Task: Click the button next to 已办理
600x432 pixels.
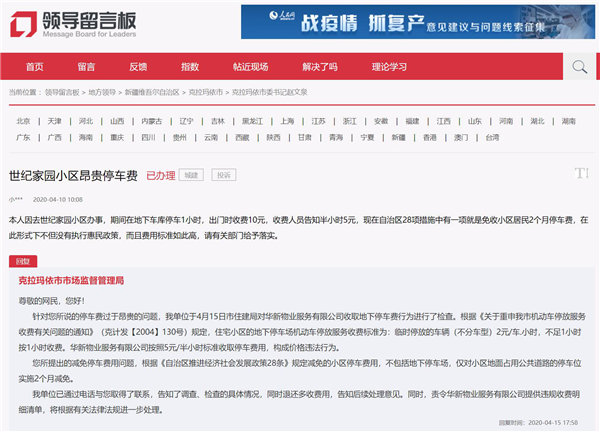Action: pyautogui.click(x=192, y=174)
